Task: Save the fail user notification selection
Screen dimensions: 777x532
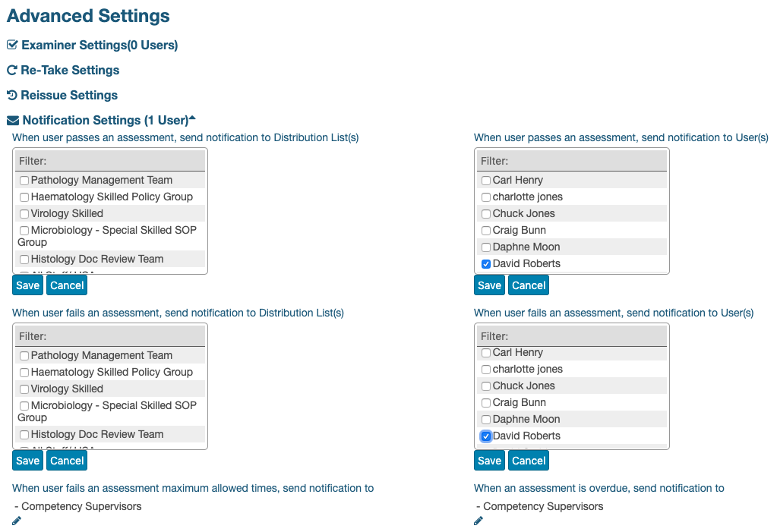Action: pos(489,461)
